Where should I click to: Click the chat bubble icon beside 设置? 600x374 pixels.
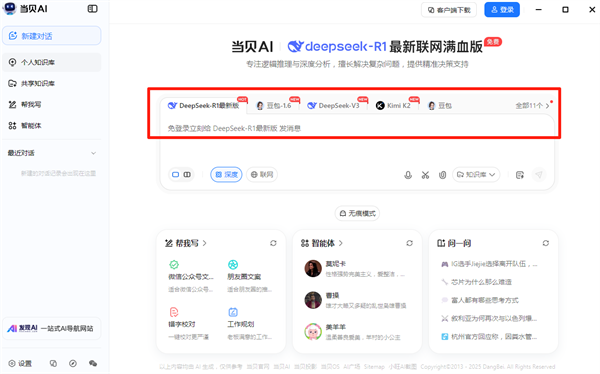pos(53,363)
